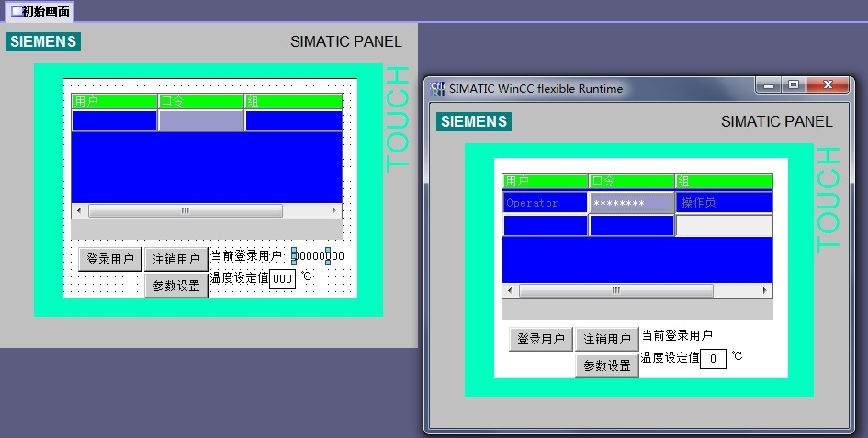Switch to the 初始画面 tab
868x438 pixels.
click(39, 11)
